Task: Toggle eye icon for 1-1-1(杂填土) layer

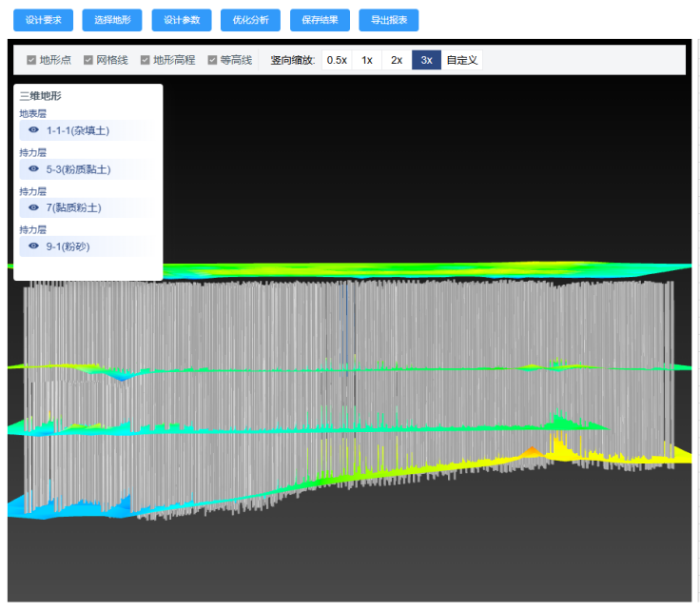Action: tap(34, 130)
